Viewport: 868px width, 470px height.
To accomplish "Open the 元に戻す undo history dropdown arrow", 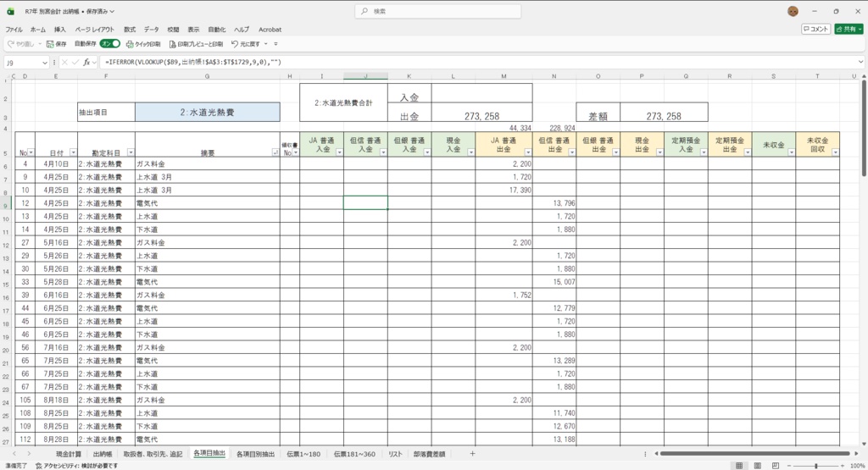I will (265, 44).
